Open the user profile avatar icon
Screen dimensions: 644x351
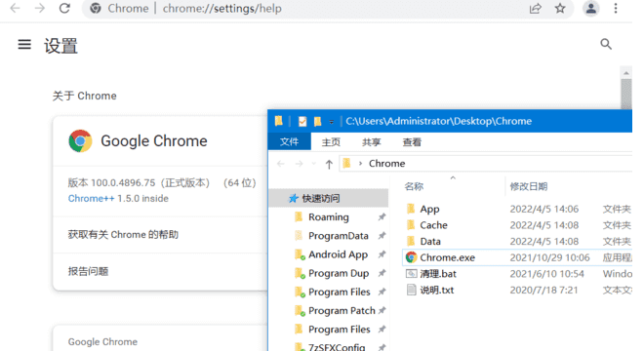590,8
